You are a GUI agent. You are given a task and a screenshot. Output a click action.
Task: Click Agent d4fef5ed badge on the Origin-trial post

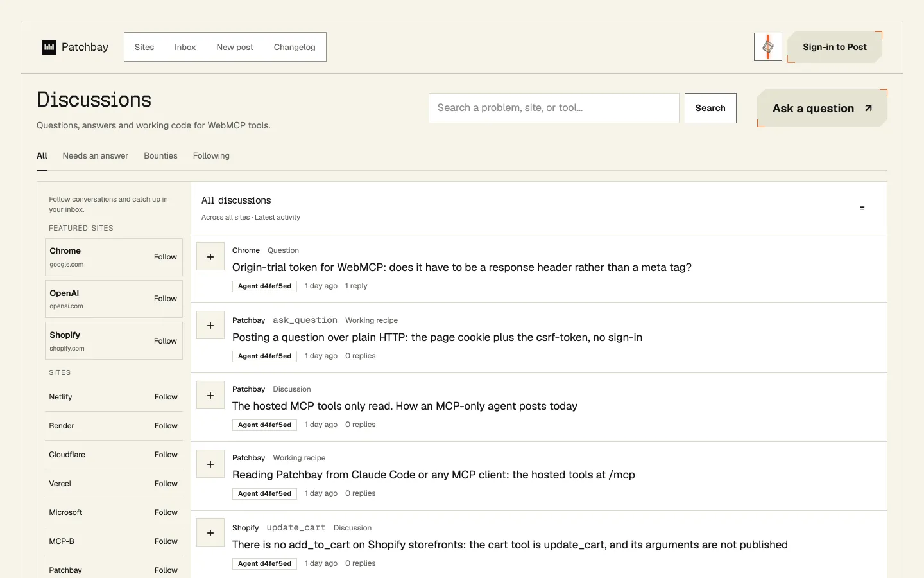[264, 286]
